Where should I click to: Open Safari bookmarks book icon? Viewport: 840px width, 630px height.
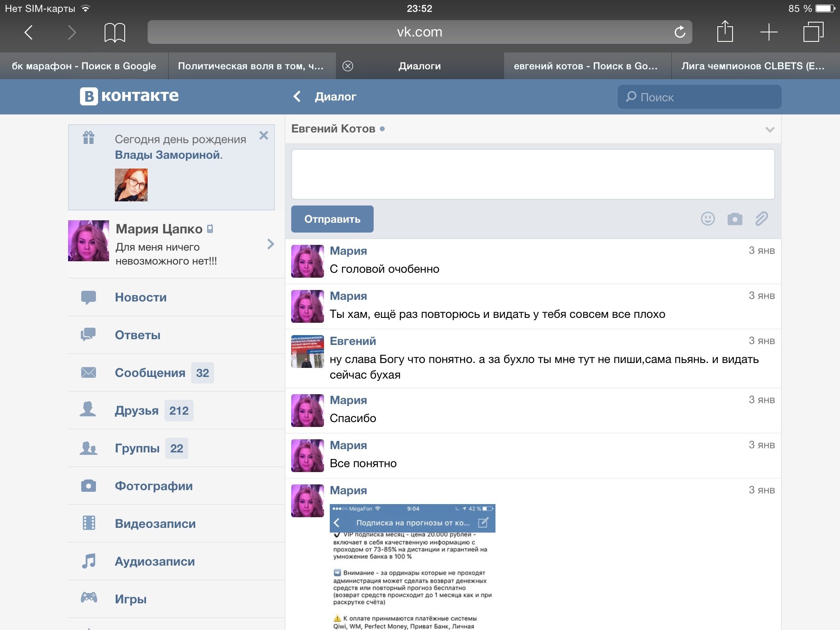click(114, 32)
